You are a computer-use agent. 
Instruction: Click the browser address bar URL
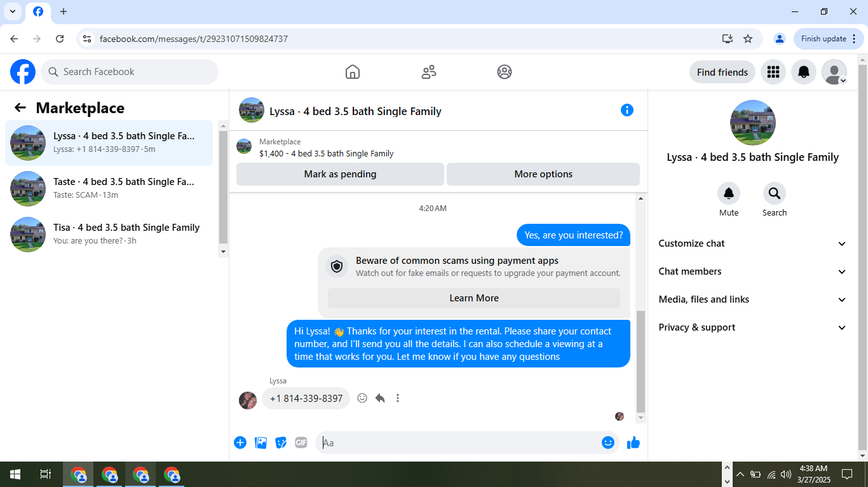tap(194, 39)
